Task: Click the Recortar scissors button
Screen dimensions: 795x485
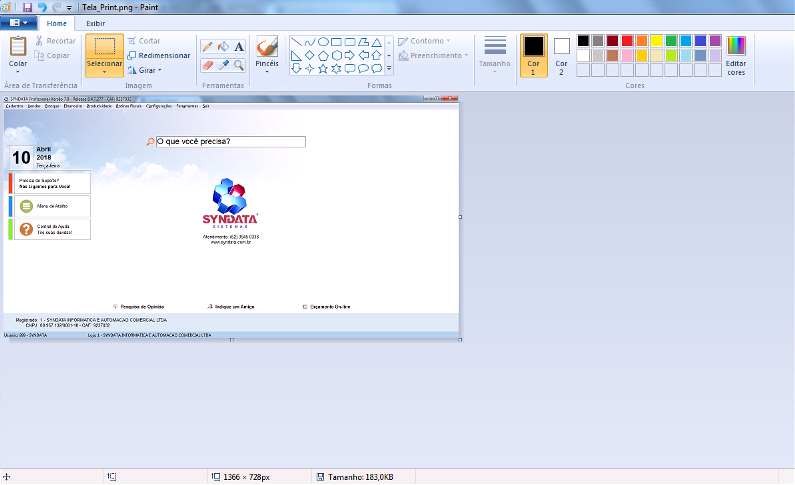Action: tap(56, 41)
